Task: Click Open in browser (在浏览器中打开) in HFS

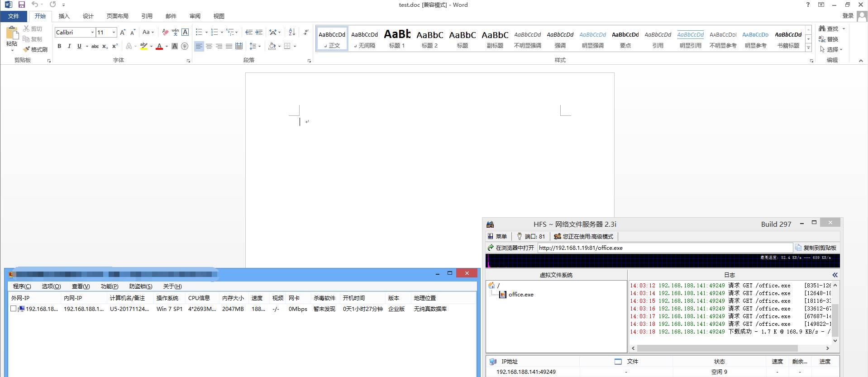Action: pos(510,248)
